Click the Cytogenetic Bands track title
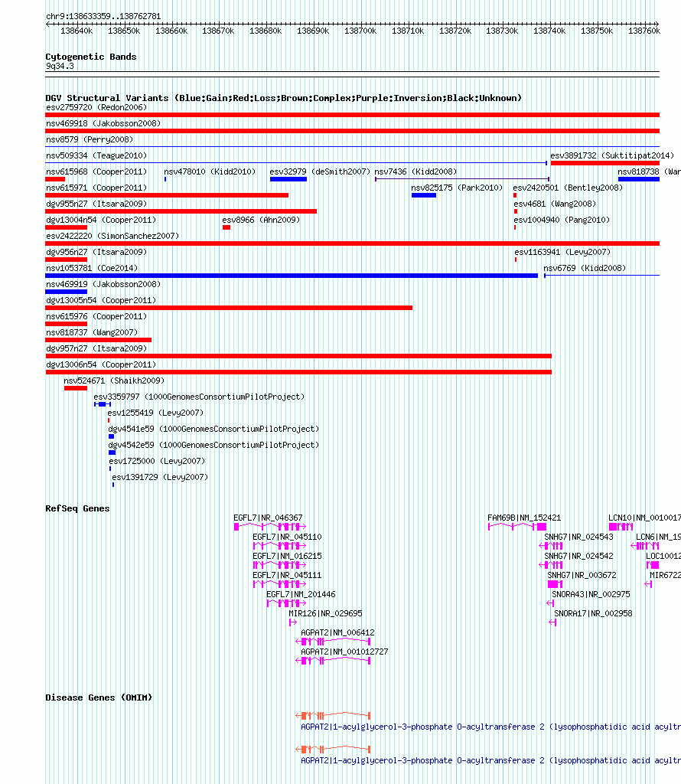 (91, 57)
